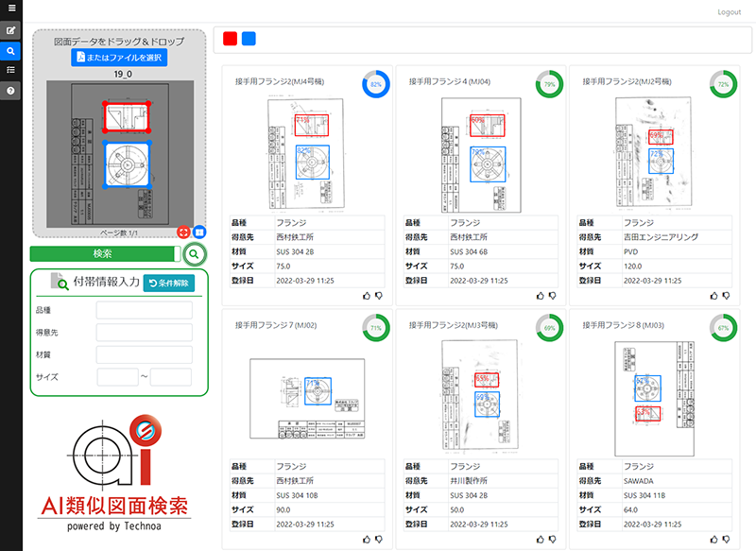Click the 79% similarity ring on MJ04 card
Viewport: 756px width, 551px height.
pos(550,84)
